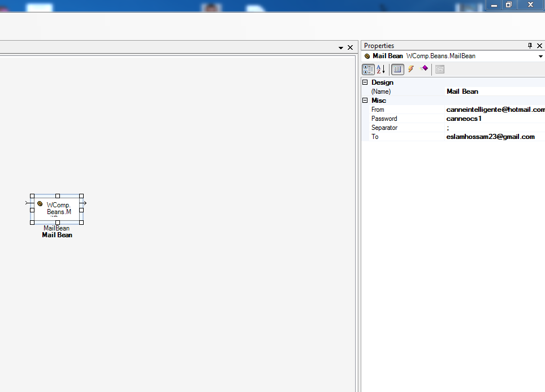
Task: Edit the From email address field
Action: coord(495,110)
